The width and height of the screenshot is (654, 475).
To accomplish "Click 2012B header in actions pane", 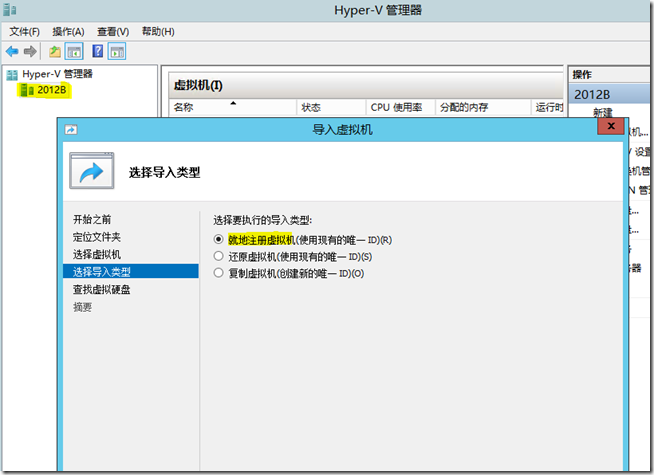I will [609, 95].
